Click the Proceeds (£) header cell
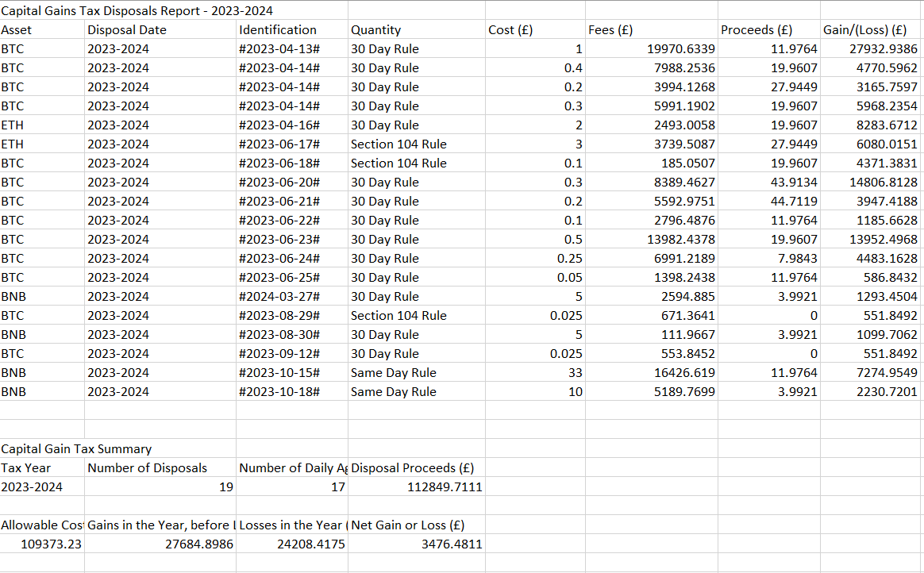The height and width of the screenshot is (573, 924). (x=757, y=30)
